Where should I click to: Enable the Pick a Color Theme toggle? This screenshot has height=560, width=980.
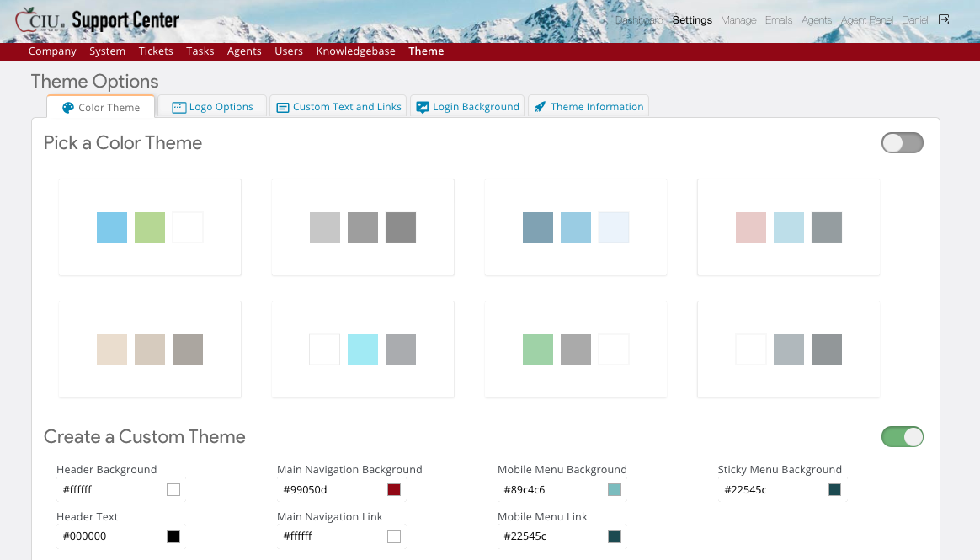coord(902,143)
